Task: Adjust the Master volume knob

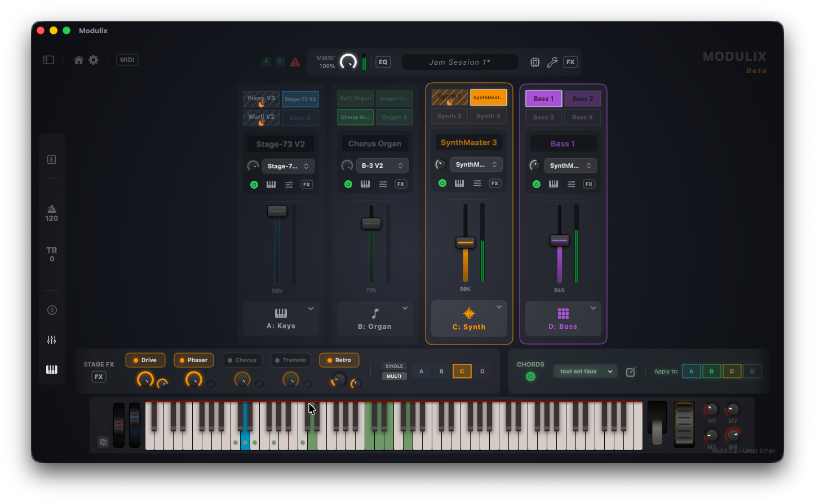Action: click(x=348, y=61)
